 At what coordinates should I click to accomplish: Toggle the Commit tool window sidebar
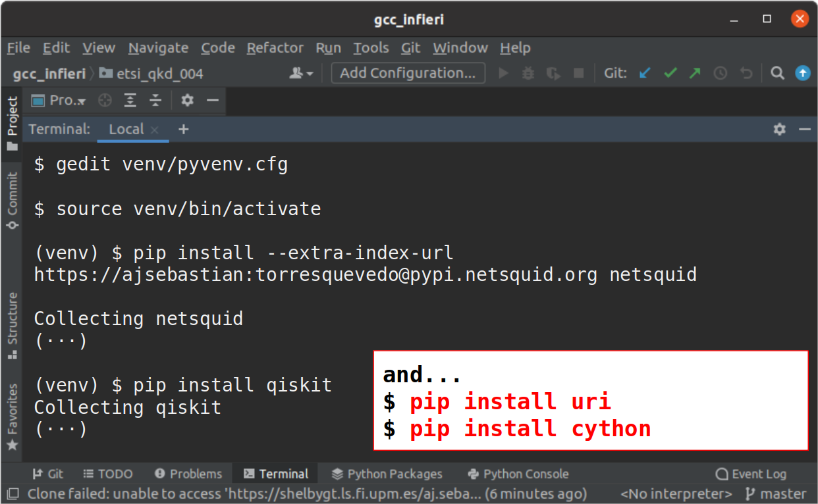(x=12, y=201)
